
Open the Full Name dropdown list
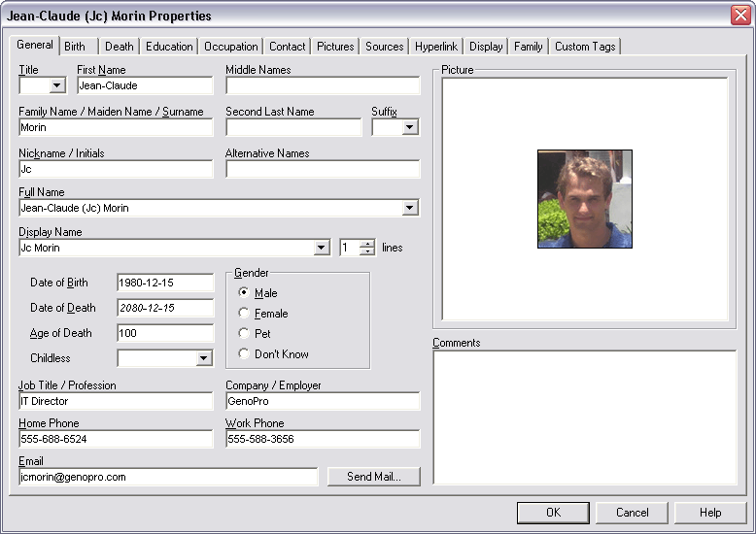[x=410, y=208]
